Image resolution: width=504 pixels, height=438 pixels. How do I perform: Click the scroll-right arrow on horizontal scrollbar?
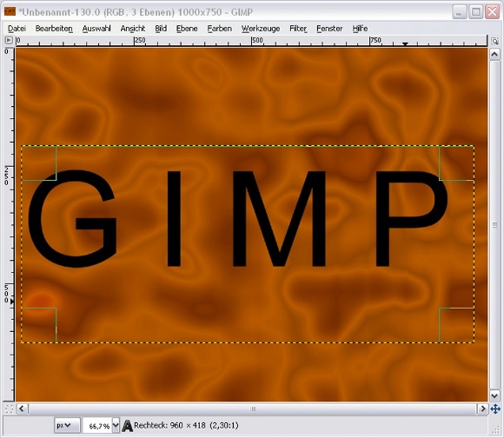[483, 408]
